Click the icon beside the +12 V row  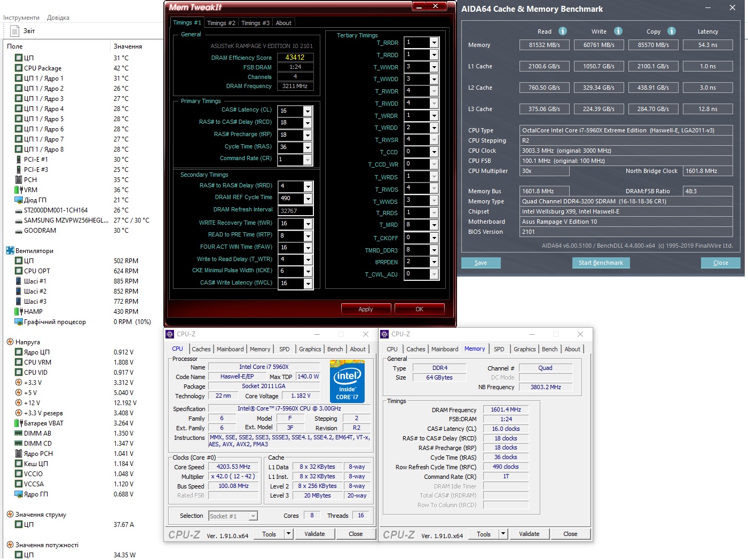(x=19, y=403)
